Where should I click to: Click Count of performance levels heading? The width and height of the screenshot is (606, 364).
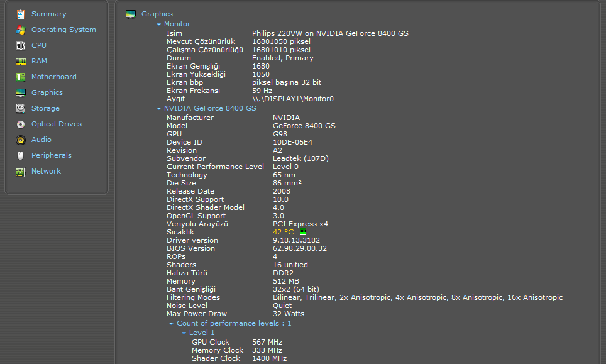click(234, 323)
